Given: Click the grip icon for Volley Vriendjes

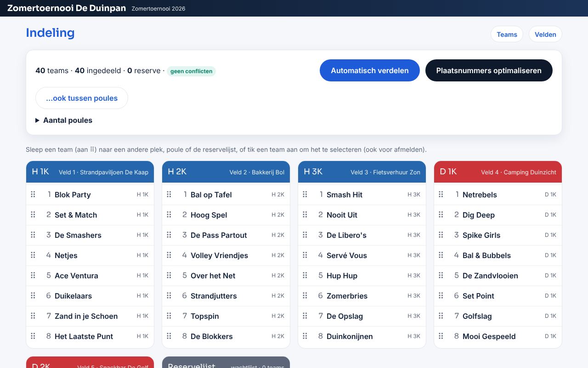Looking at the screenshot, I should (x=169, y=255).
